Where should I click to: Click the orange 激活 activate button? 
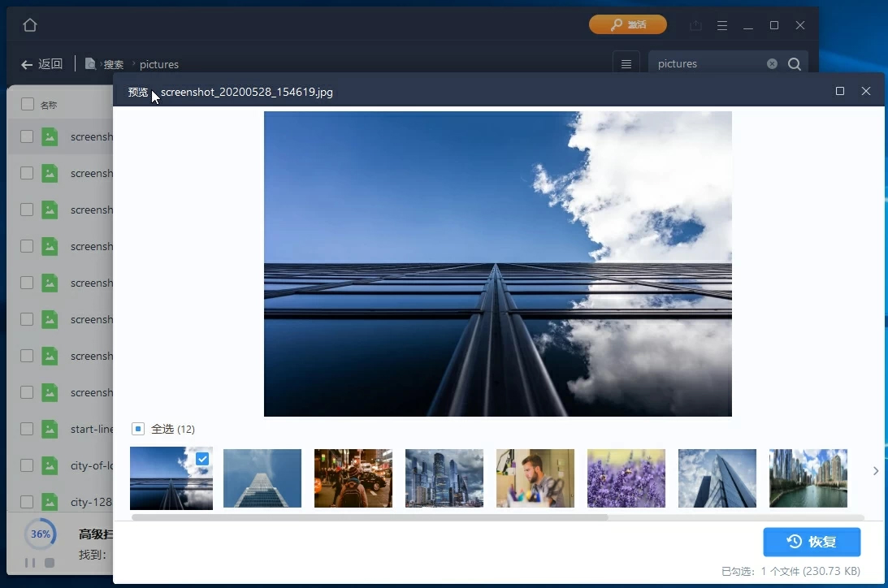click(627, 25)
